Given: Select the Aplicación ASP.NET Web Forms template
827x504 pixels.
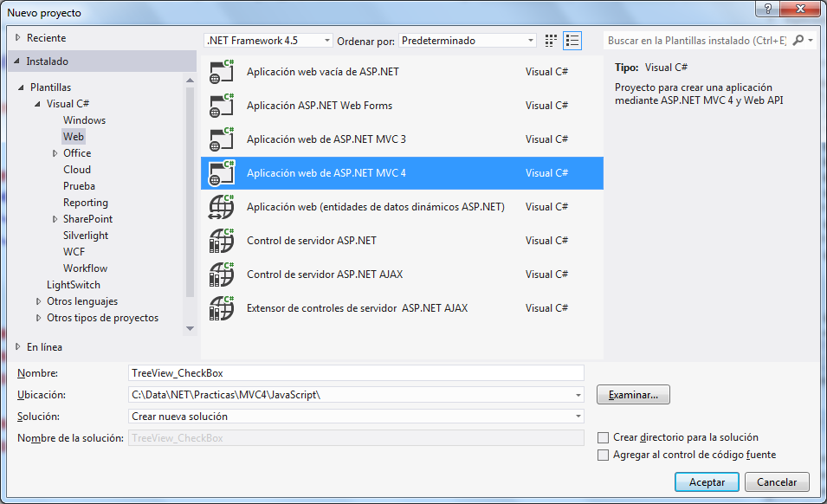Looking at the screenshot, I should click(x=402, y=106).
